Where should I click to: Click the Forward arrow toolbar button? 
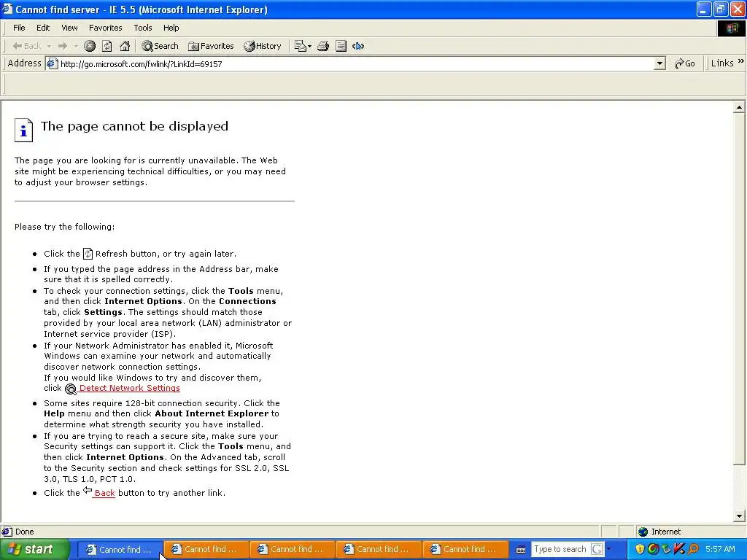63,46
